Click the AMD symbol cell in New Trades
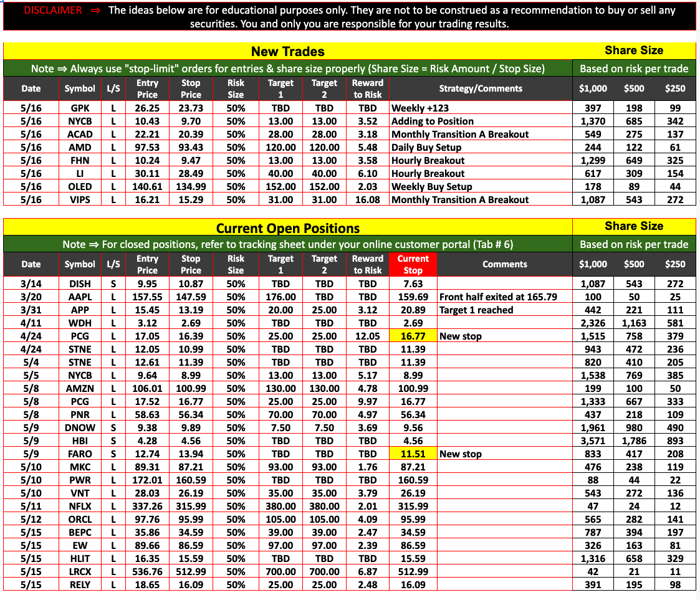This screenshot has height=600, width=700. [x=80, y=148]
